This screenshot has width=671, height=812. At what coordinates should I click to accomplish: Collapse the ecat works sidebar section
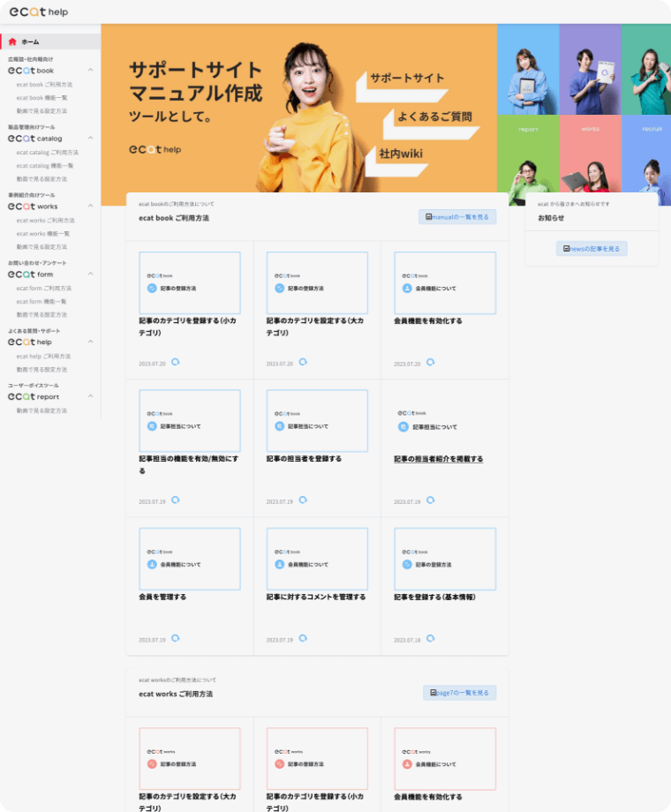(x=91, y=206)
